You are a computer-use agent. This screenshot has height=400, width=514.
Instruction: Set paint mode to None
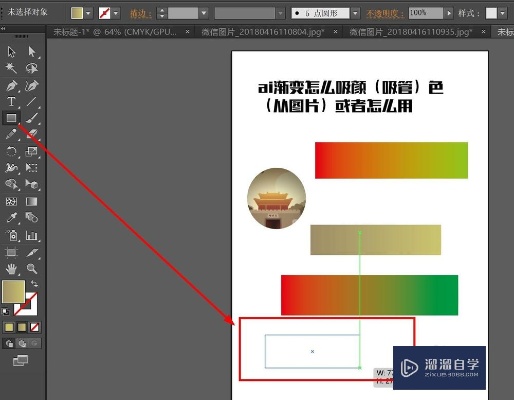(x=34, y=327)
